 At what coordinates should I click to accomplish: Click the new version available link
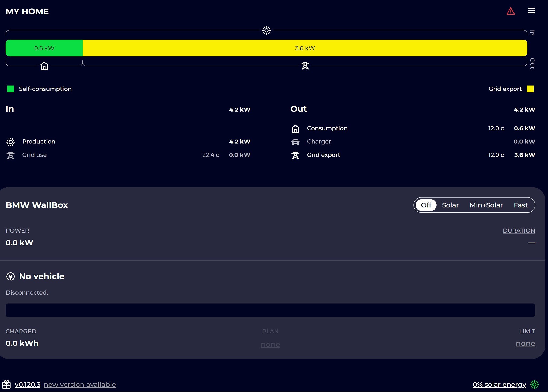[80, 385]
